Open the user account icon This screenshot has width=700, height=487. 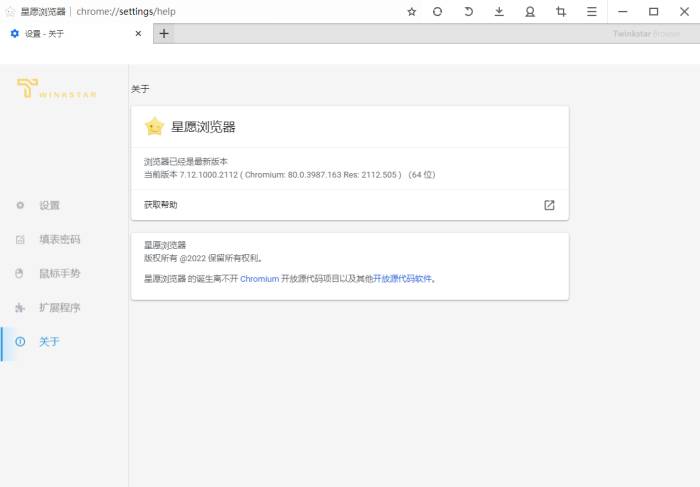point(530,12)
